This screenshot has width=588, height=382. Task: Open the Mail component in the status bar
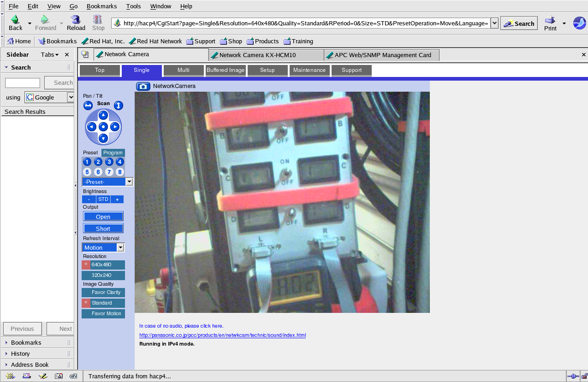tap(27, 376)
